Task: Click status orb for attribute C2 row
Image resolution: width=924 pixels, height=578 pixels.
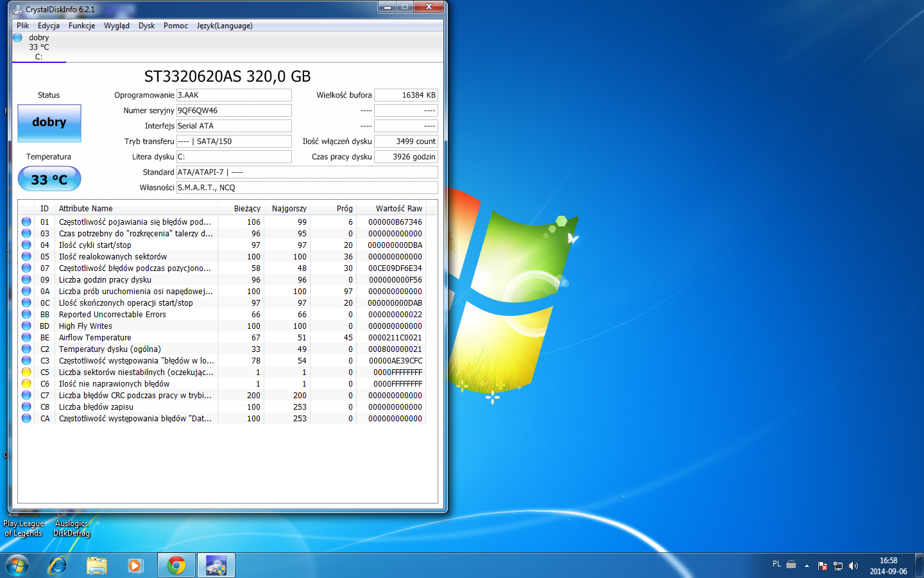Action: (x=26, y=349)
